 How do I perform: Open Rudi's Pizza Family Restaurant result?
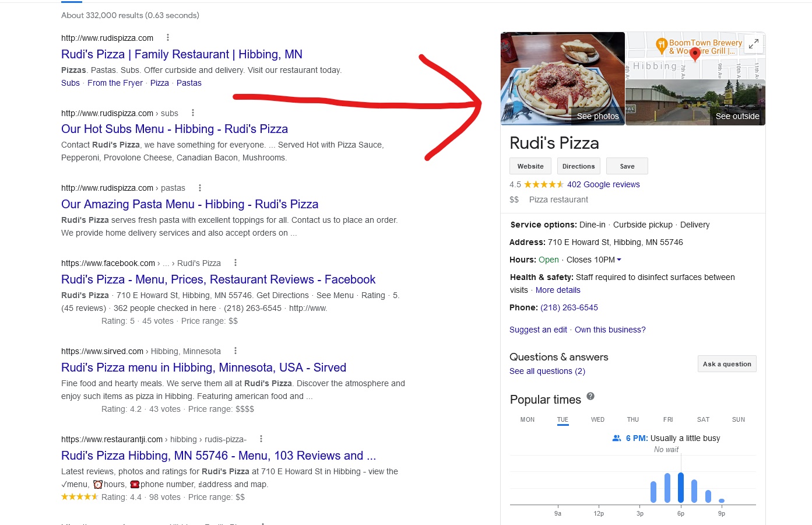coord(182,54)
